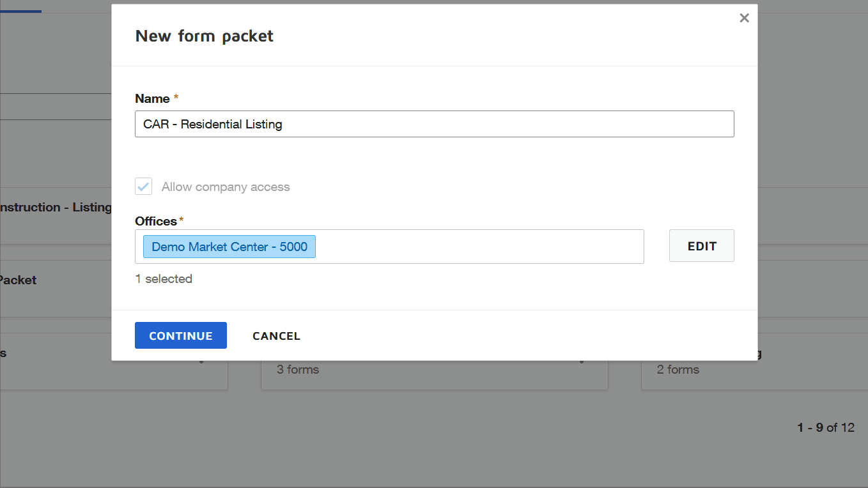This screenshot has height=488, width=868.
Task: Click the pagination text 1 - 9 of 12
Action: pos(826,427)
